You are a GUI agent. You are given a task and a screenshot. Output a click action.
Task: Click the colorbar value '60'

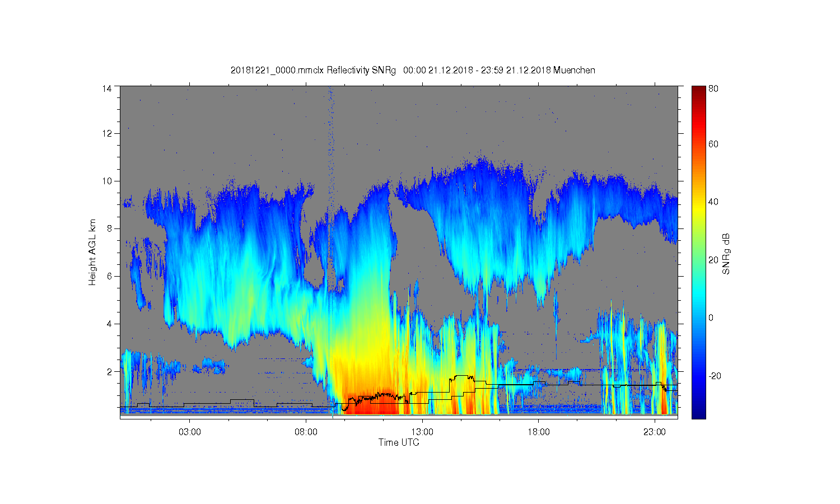coord(713,144)
